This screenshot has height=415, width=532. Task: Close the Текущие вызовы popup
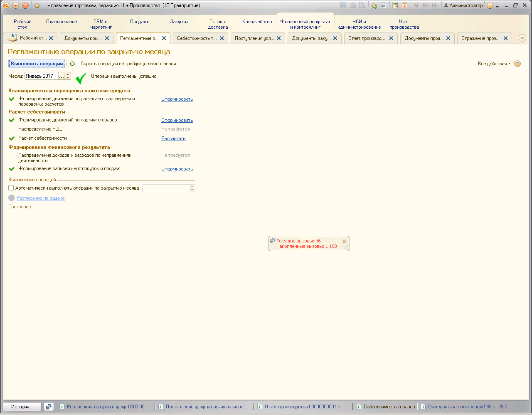point(344,242)
